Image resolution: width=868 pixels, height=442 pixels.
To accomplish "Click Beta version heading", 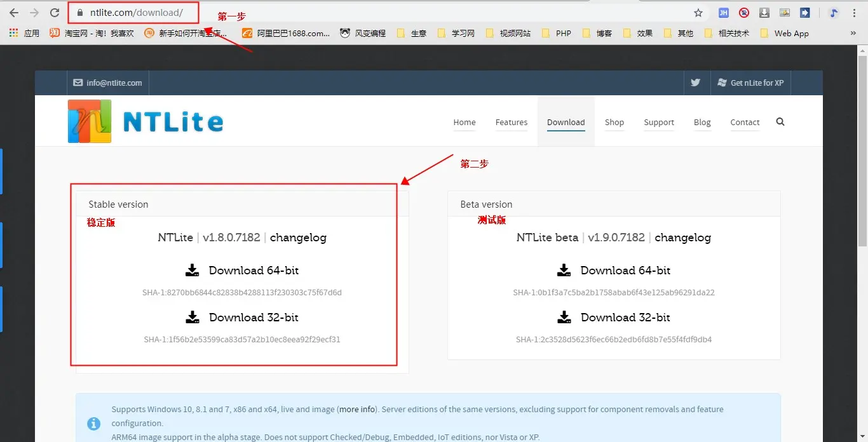I will coord(486,204).
